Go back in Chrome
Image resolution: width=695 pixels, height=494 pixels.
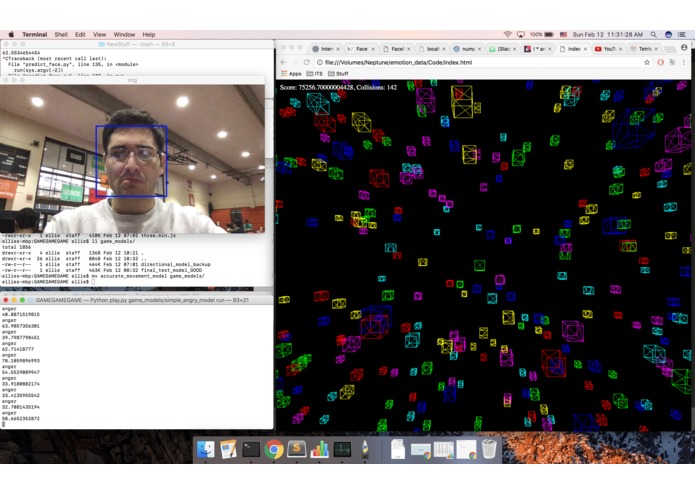click(284, 62)
